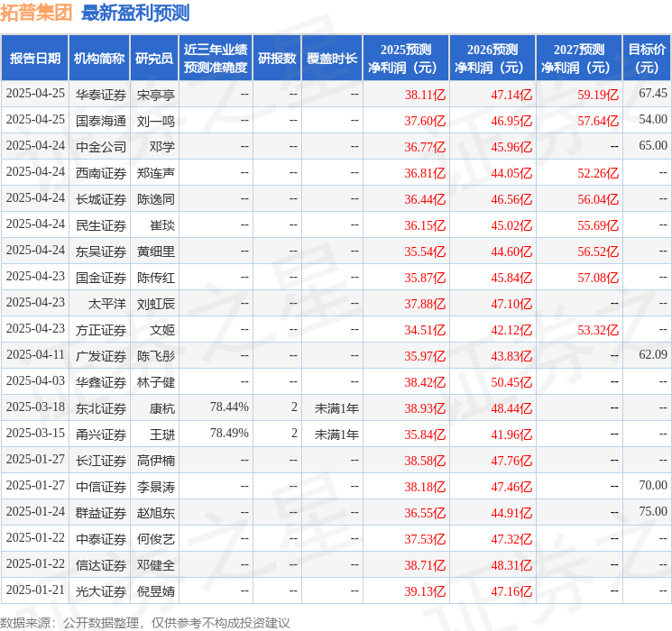Click 38.11亿 forecast for 华泰证券
672x631 pixels.
point(425,95)
